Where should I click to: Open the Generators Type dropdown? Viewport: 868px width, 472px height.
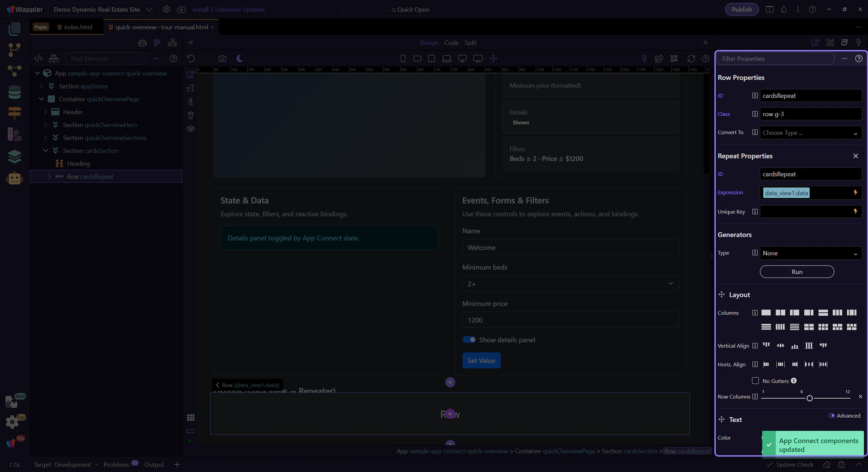coord(810,253)
